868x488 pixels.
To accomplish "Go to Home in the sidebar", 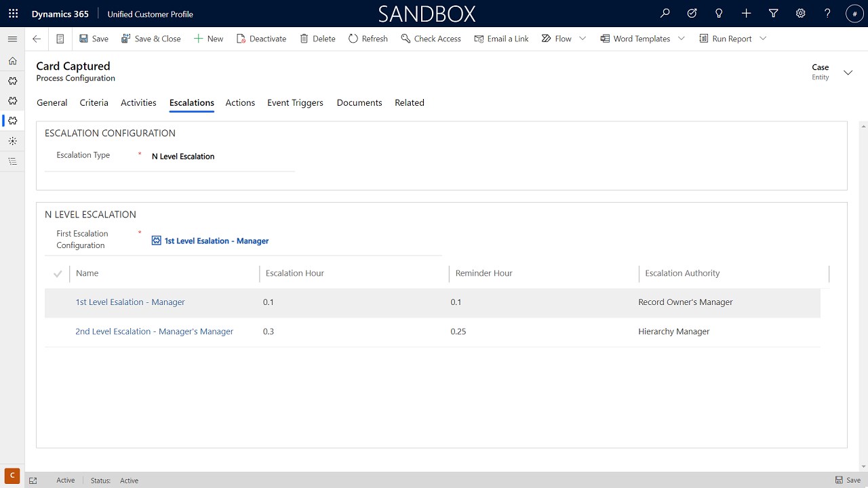I will (12, 61).
